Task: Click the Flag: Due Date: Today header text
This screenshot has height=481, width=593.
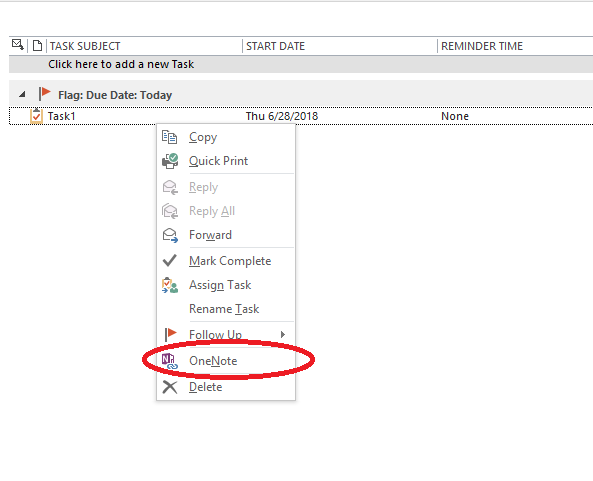Action: [x=115, y=95]
